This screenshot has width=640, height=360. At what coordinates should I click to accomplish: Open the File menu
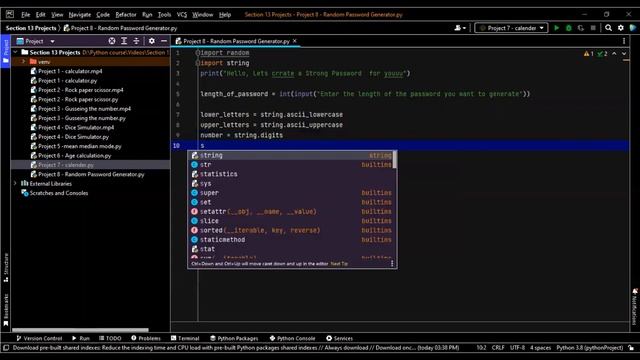click(x=26, y=14)
